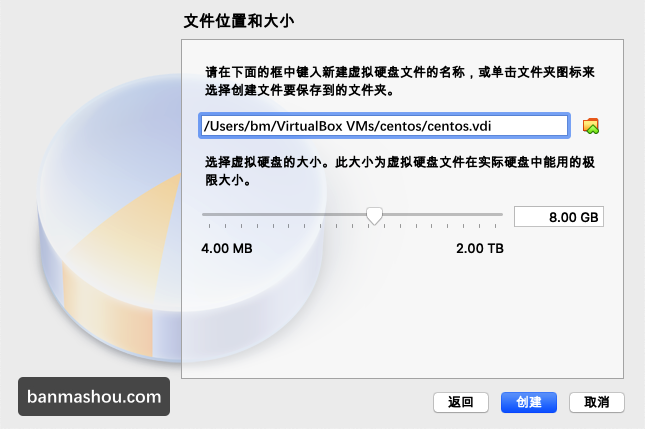Click the 2.00 TB maximum size label
Viewport: 645px width, 429px height.
480,248
